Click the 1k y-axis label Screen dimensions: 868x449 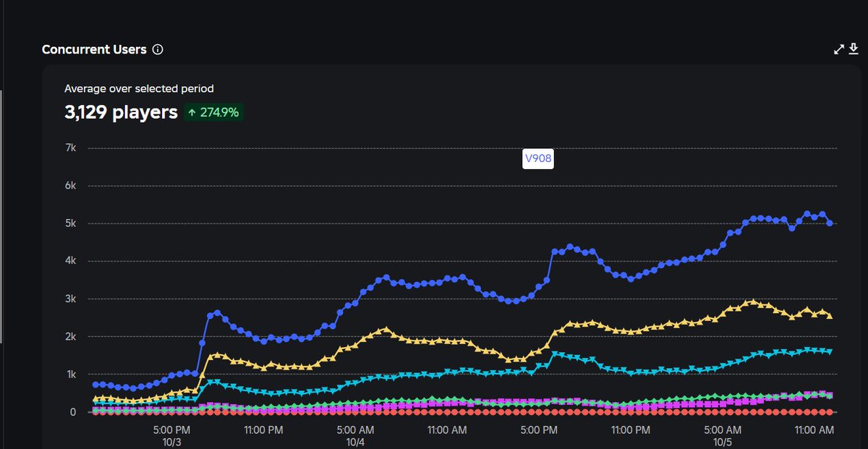(x=71, y=375)
